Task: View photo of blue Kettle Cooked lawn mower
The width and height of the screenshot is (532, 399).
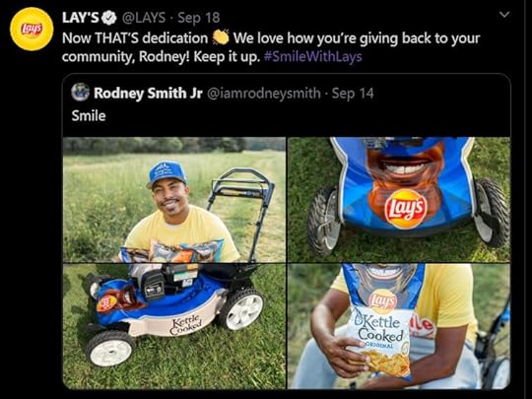Action: pyautogui.click(x=174, y=326)
